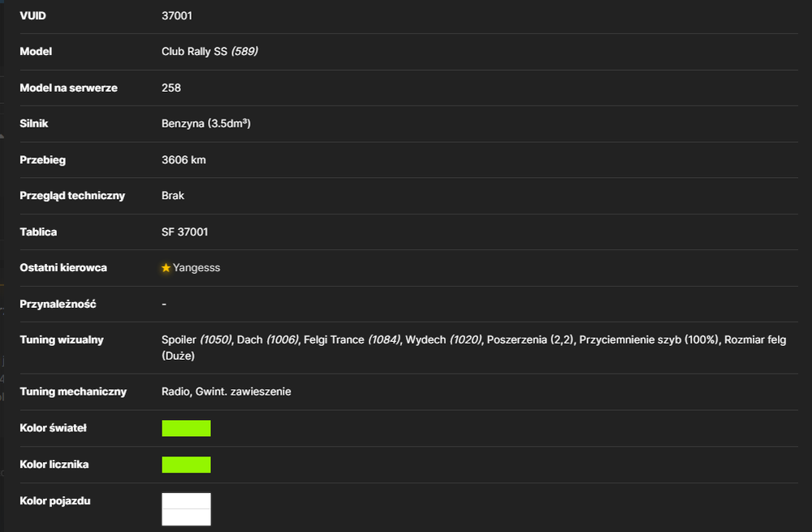This screenshot has width=812, height=532.
Task: Select the green Kolor świateł swatch
Action: tap(187, 428)
